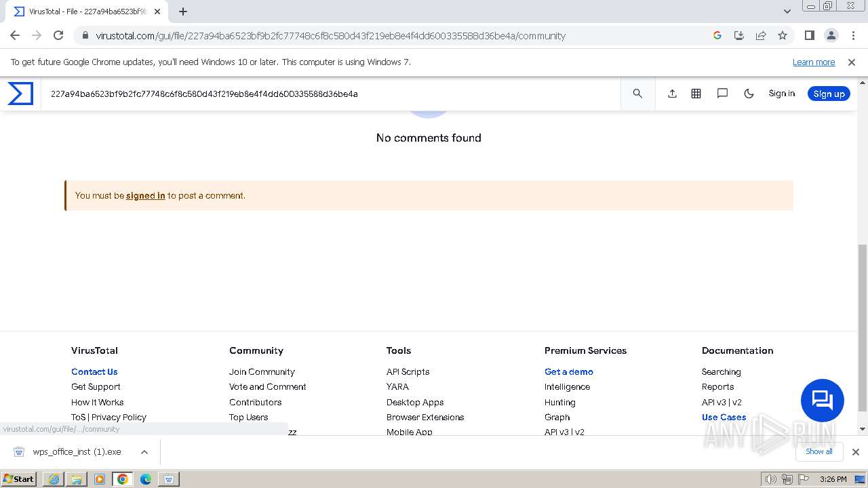Open Reports documentation link
The image size is (868, 488).
(717, 386)
